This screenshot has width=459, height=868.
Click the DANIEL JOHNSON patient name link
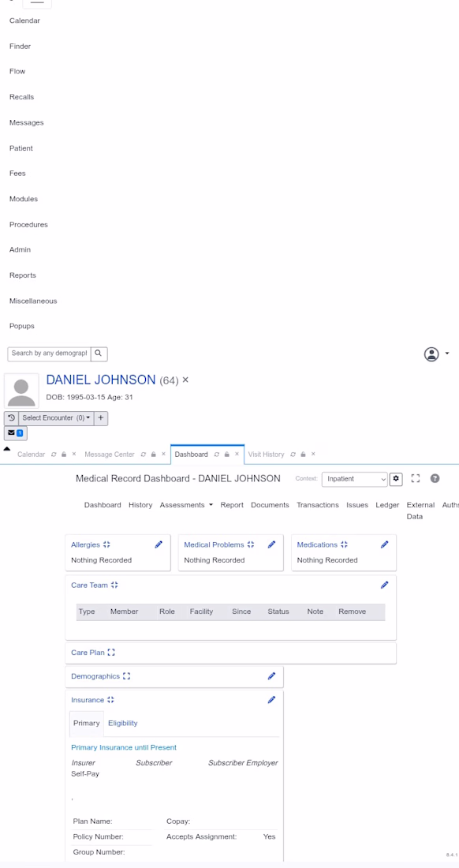[x=101, y=380]
